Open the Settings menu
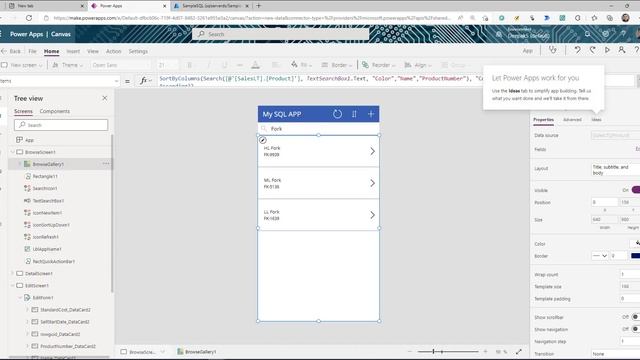The width and height of the screenshot is (640, 360). tap(138, 51)
